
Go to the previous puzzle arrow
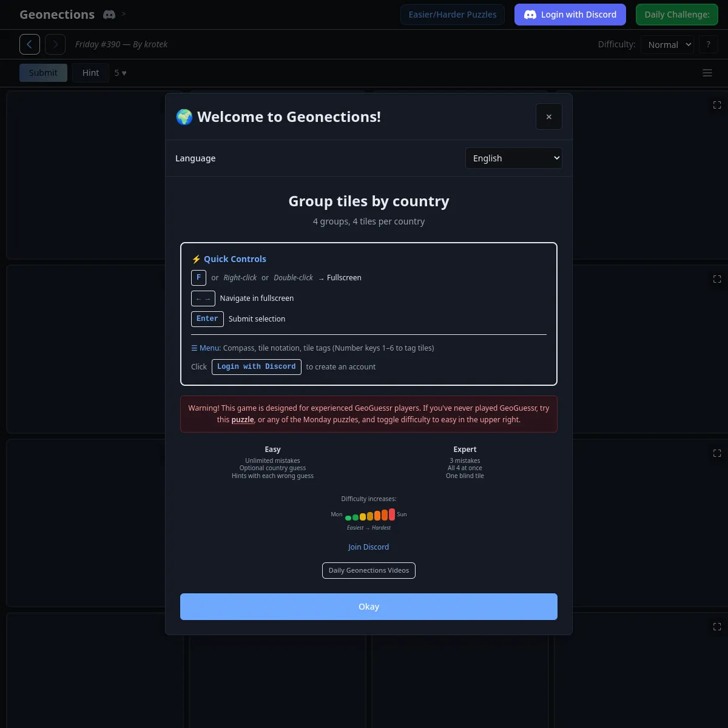point(30,44)
